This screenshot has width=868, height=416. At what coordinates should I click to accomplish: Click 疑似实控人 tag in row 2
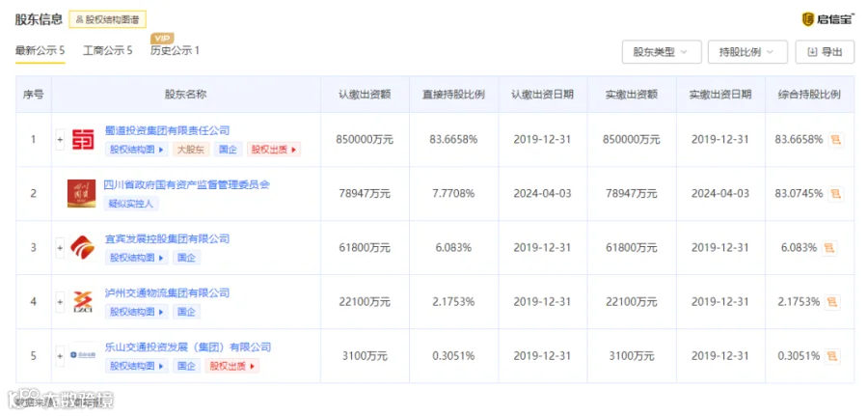coord(131,204)
